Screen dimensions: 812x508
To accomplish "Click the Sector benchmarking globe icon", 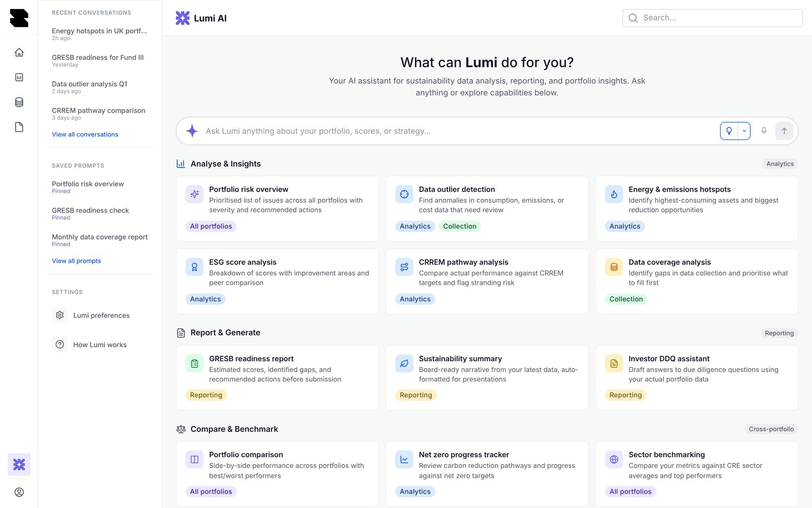I will click(x=614, y=459).
